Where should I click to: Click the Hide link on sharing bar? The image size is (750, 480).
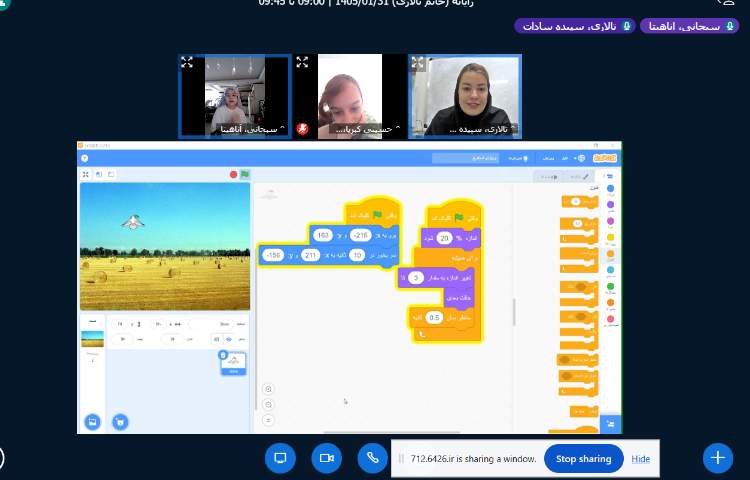tap(640, 459)
